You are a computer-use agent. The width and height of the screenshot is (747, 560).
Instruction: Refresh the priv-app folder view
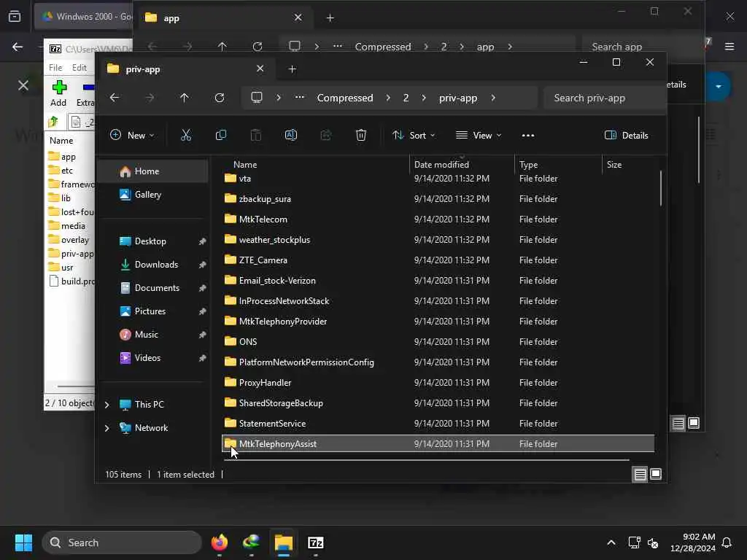coord(219,98)
